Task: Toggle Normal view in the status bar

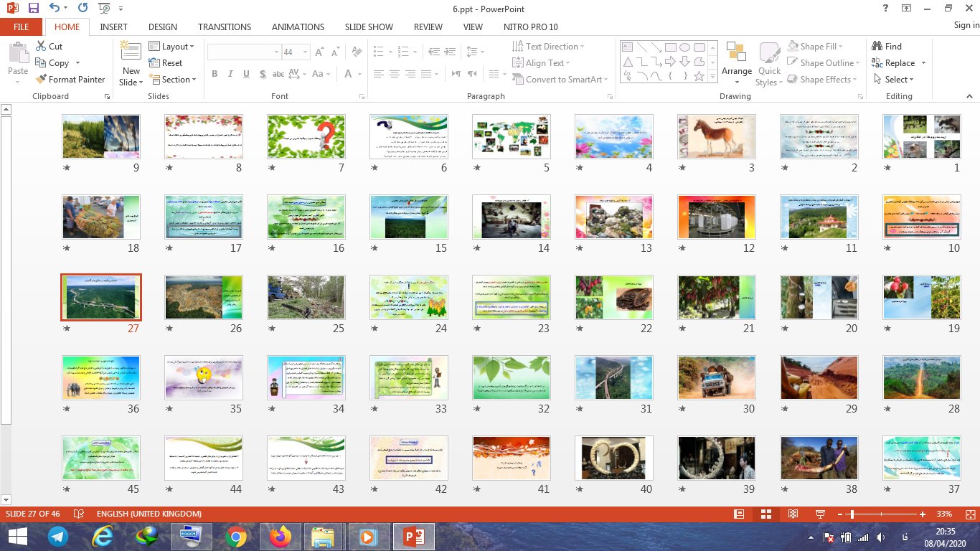Action: point(739,514)
